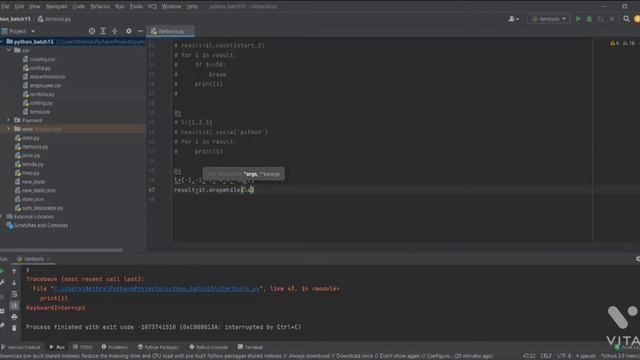Viewport: 640px width, 360px height.
Task: Start debugging with the green bug icon
Action: pyautogui.click(x=589, y=19)
